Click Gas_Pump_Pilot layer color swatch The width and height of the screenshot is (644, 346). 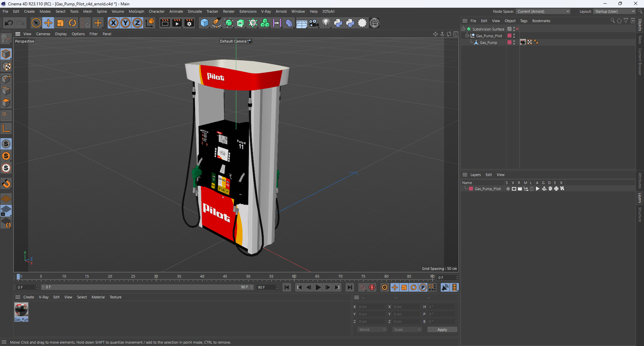pos(471,189)
